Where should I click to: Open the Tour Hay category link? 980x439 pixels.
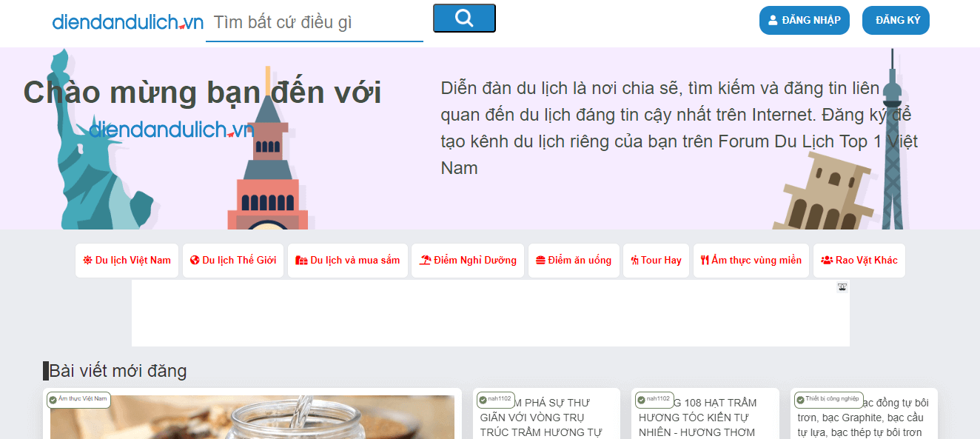coord(656,260)
